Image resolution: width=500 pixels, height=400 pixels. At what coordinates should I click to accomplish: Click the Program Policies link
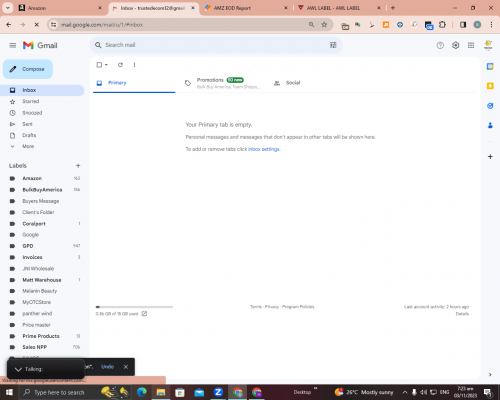(298, 307)
